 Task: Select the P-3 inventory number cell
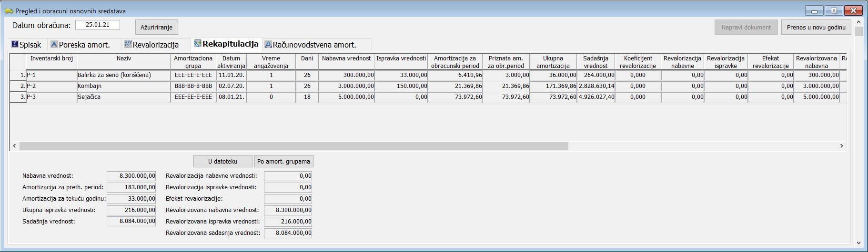pyautogui.click(x=51, y=97)
